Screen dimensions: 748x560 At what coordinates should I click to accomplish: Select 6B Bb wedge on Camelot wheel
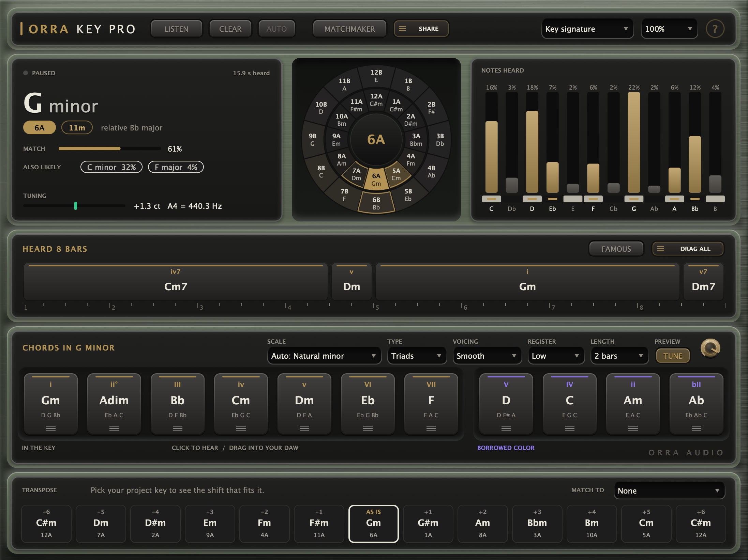click(x=376, y=203)
